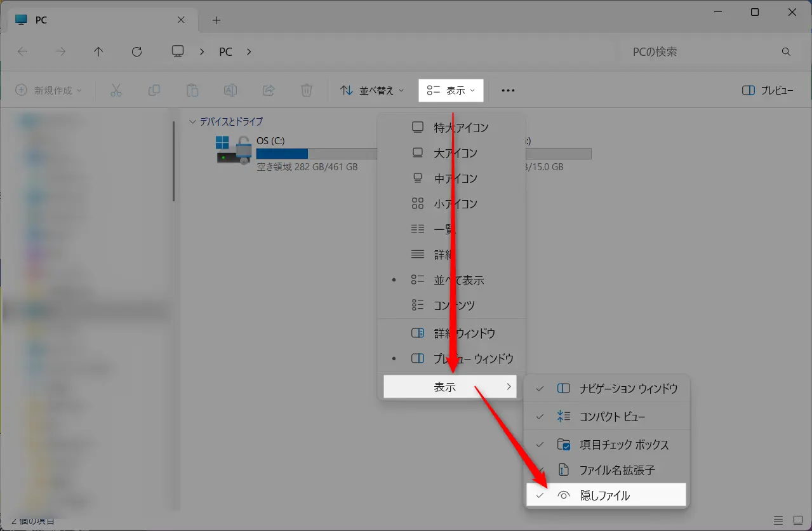Toggle 隠しファイル hidden files option

[x=606, y=495]
